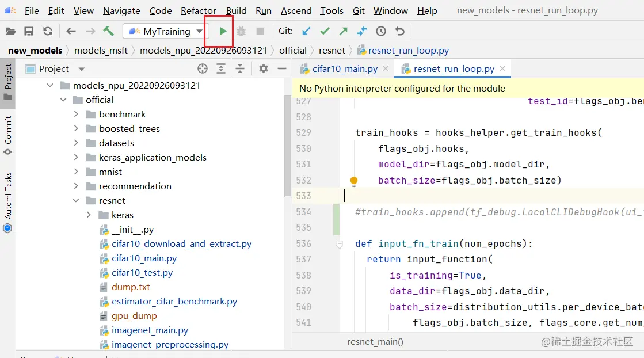Open the Tools menu
The width and height of the screenshot is (644, 358).
331,11
